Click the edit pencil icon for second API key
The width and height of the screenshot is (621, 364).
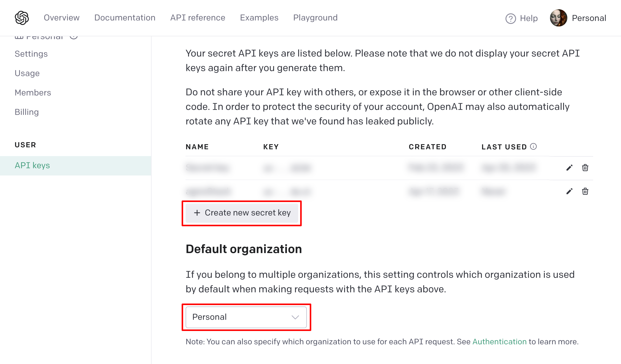[x=569, y=191]
